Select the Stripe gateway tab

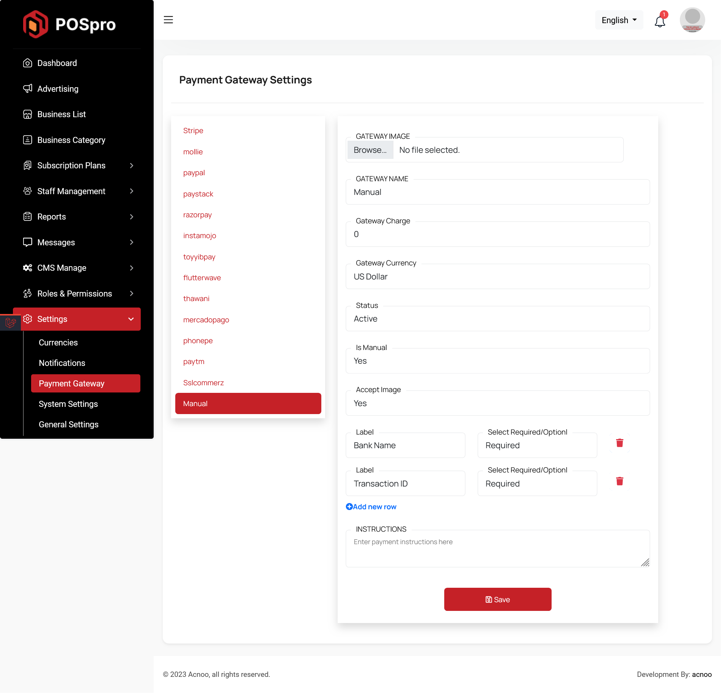coord(193,131)
